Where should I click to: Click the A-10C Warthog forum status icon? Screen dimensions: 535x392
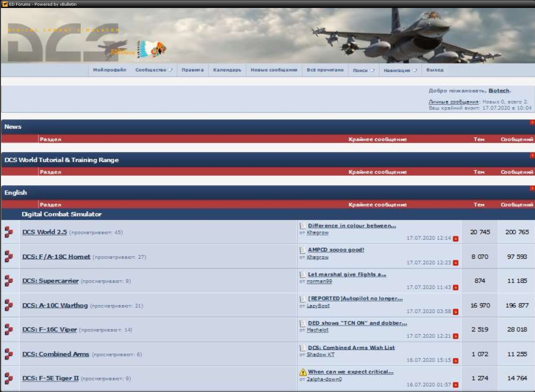click(9, 305)
